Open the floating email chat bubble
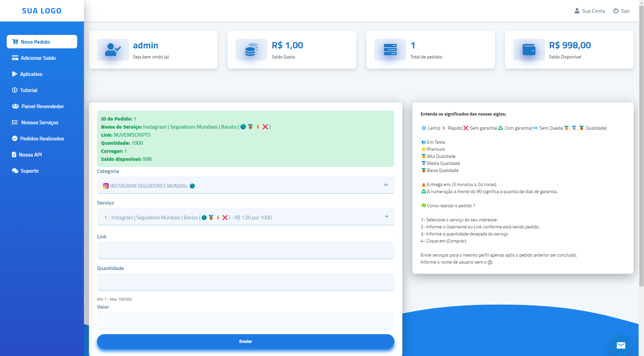This screenshot has width=644, height=356. tap(621, 345)
